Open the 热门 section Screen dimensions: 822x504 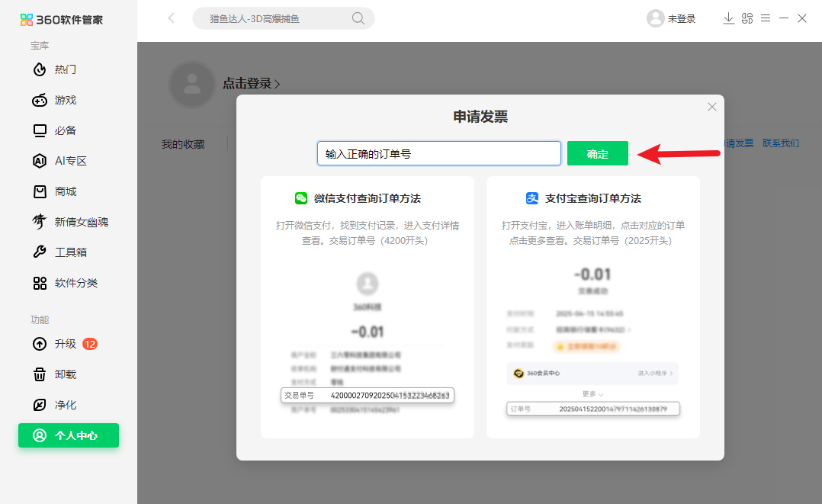pyautogui.click(x=55, y=69)
